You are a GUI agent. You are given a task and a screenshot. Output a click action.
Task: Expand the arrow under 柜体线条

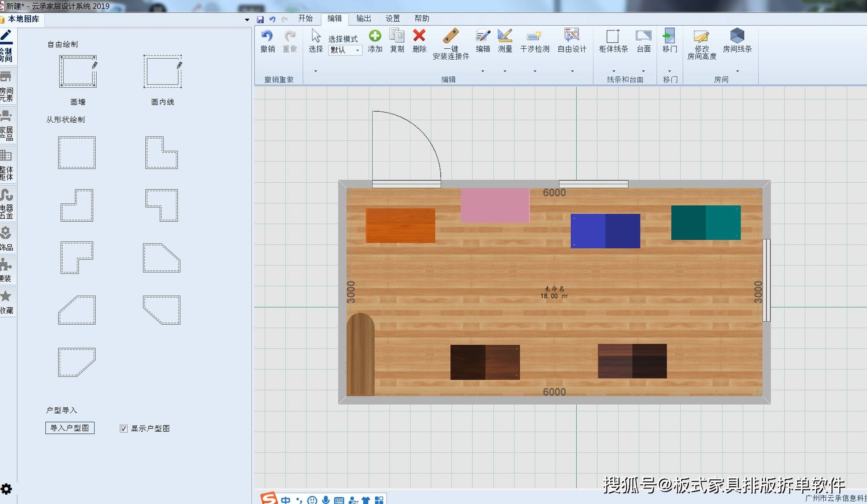614,71
